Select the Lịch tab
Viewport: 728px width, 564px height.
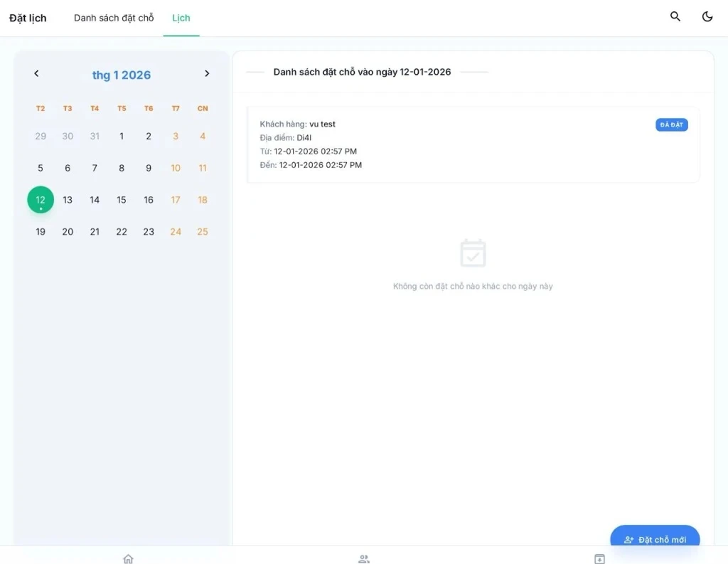tap(181, 18)
